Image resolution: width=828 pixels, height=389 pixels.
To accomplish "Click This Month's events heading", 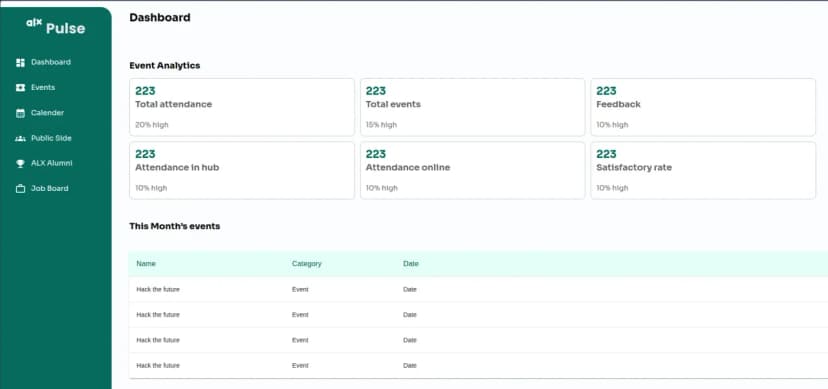I will [175, 226].
